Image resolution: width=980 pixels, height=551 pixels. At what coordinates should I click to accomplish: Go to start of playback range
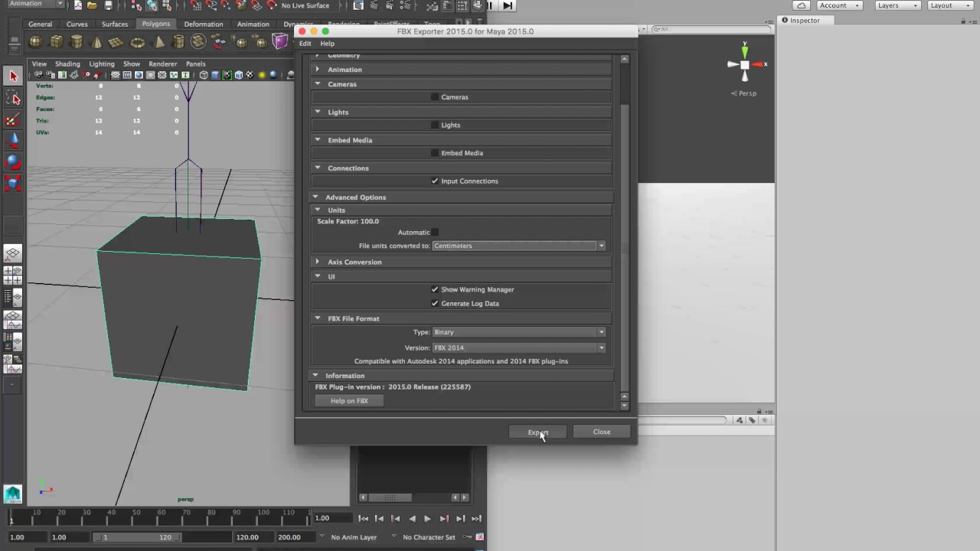point(363,519)
